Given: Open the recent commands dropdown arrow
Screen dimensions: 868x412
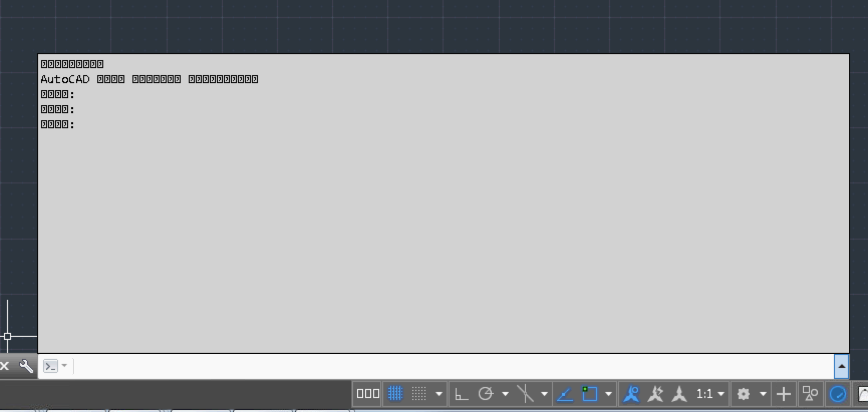Looking at the screenshot, I should pyautogui.click(x=64, y=366).
